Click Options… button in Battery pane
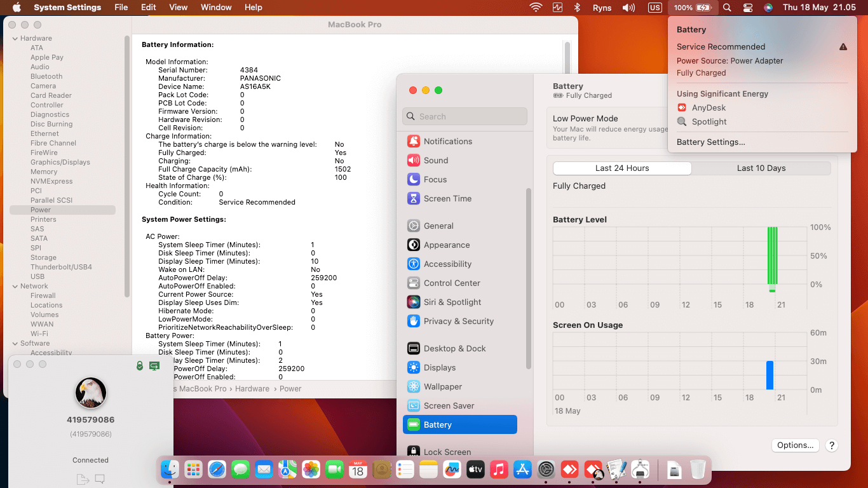The image size is (868, 488). (795, 445)
